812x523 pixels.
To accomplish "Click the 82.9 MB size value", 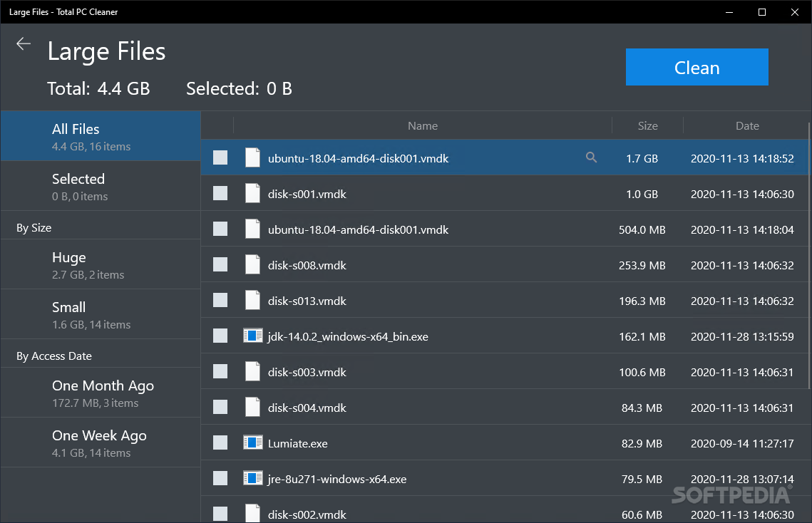I will coord(642,444).
